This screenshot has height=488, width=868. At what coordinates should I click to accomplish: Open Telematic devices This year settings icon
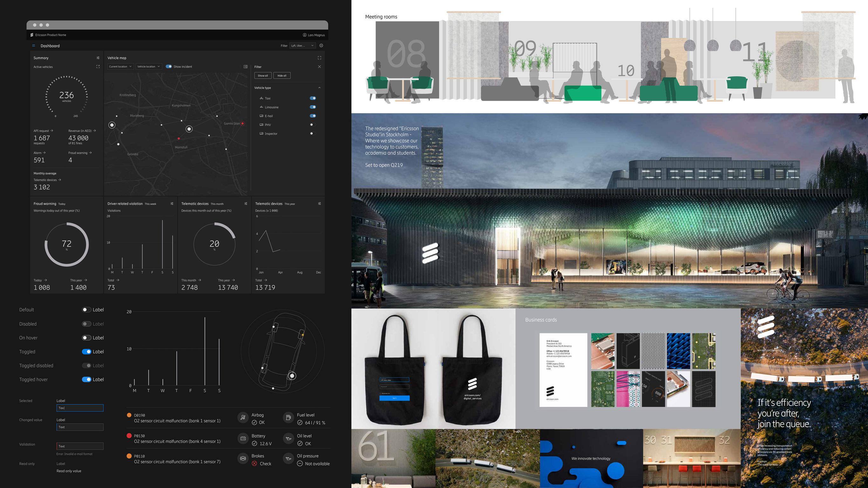click(319, 203)
